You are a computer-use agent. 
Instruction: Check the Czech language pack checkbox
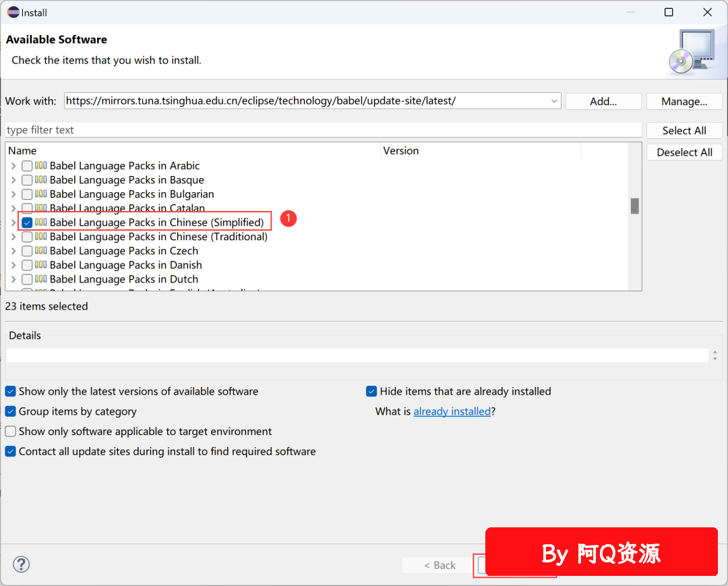tap(27, 251)
